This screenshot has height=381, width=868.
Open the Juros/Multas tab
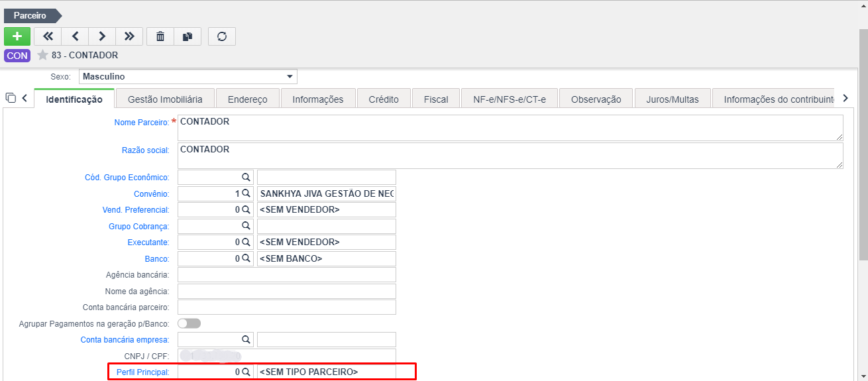673,99
